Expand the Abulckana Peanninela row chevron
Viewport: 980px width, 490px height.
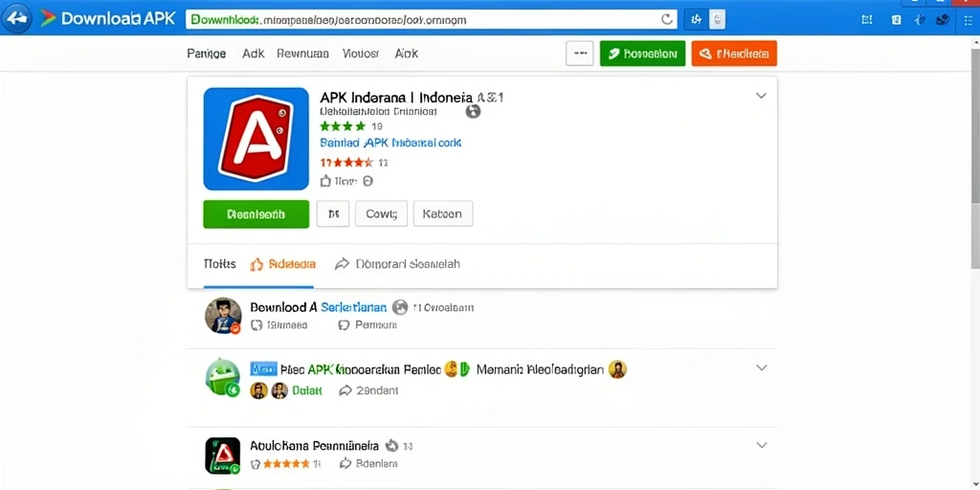[x=761, y=445]
